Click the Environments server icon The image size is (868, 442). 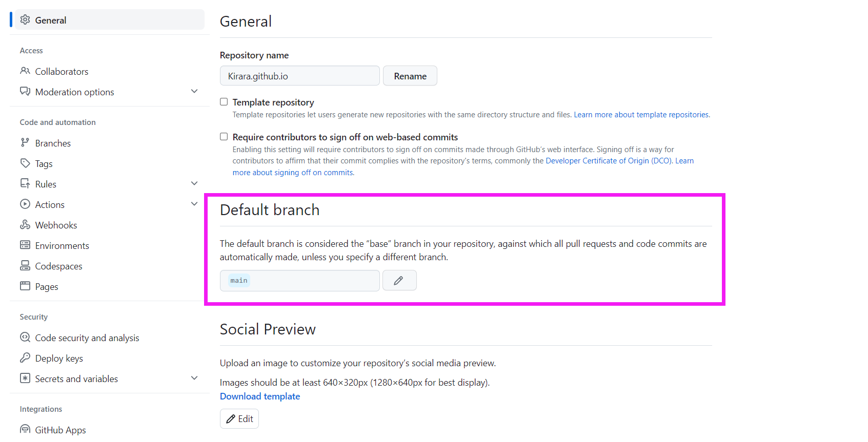coord(25,245)
